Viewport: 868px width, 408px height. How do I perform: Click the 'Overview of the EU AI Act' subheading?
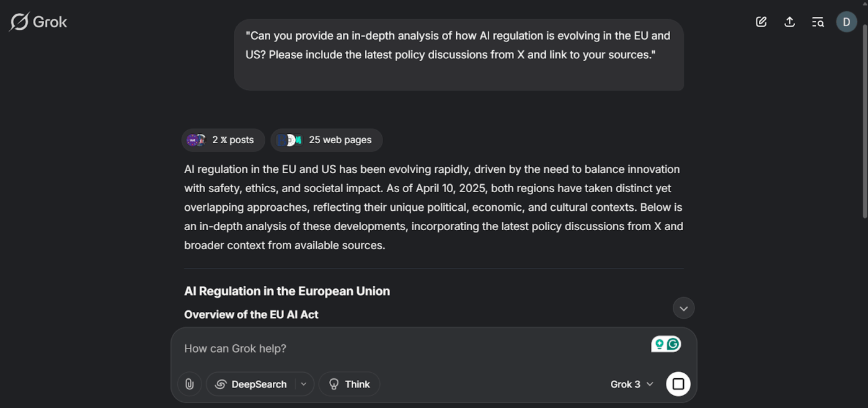click(251, 314)
